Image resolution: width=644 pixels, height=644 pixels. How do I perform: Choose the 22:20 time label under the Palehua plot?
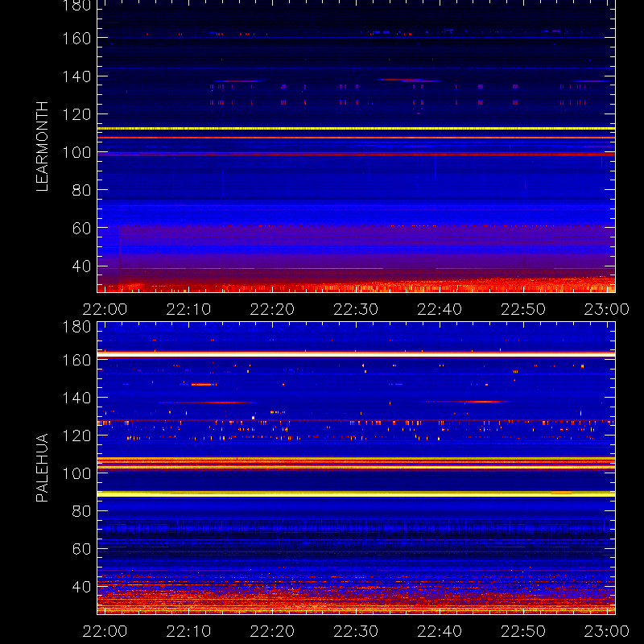[272, 631]
